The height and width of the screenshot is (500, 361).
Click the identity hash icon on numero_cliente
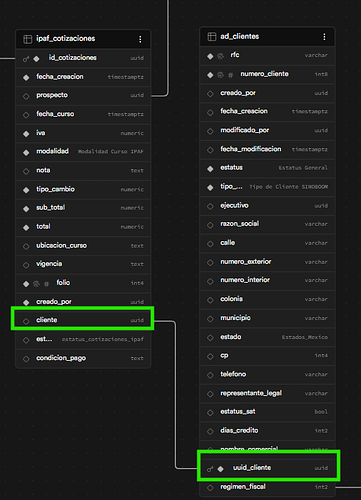coord(230,75)
